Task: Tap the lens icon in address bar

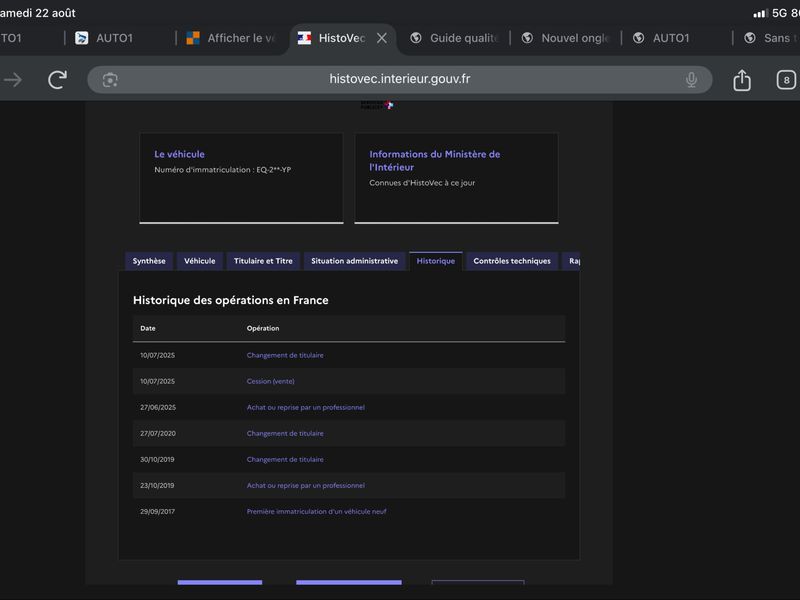Action: [x=110, y=80]
